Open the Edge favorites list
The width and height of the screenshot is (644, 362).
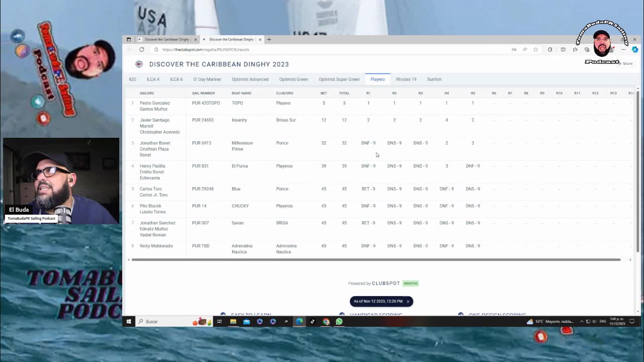(x=575, y=49)
